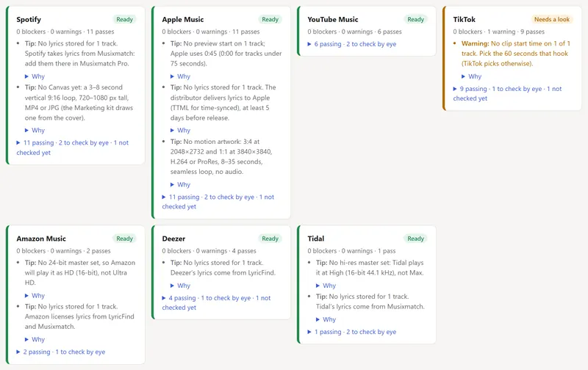This screenshot has width=588, height=370.
Task: Expand Spotify 11 passing checks summary
Action: (x=72, y=148)
